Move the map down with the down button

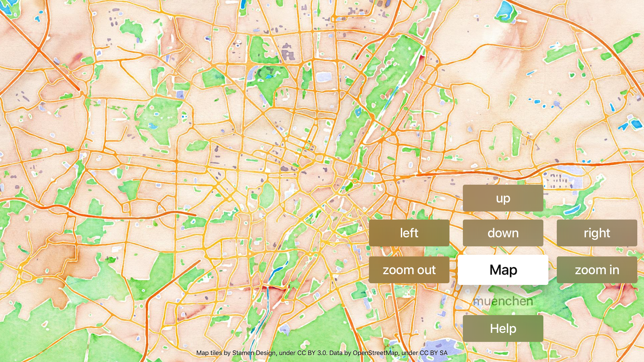pyautogui.click(x=503, y=233)
